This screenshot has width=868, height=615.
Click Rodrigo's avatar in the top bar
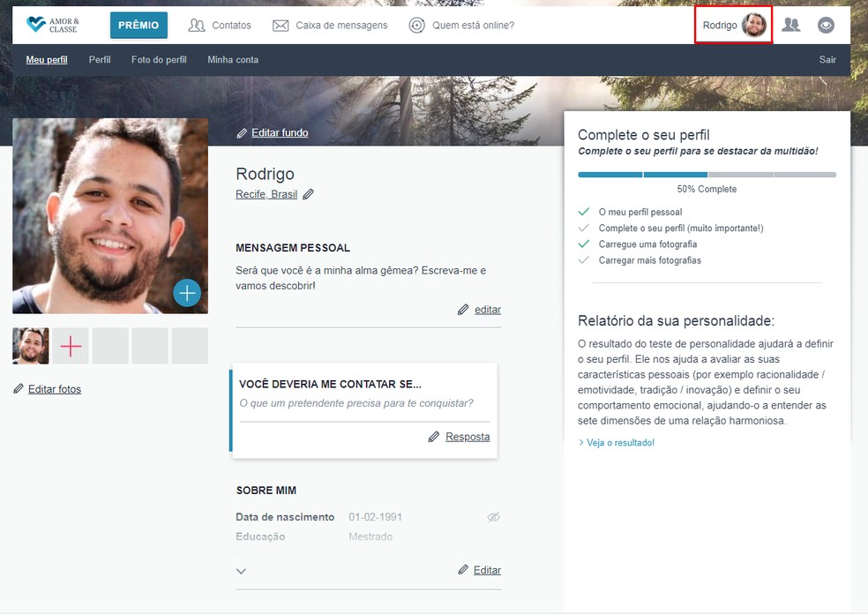pyautogui.click(x=753, y=26)
